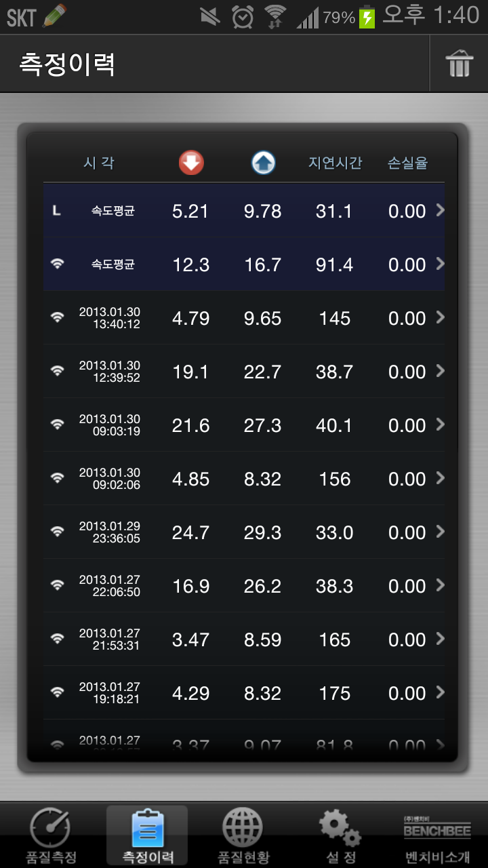The image size is (488, 868).
Task: Click the timestamp 2013.01.30 12:39:52
Action: coord(110,372)
